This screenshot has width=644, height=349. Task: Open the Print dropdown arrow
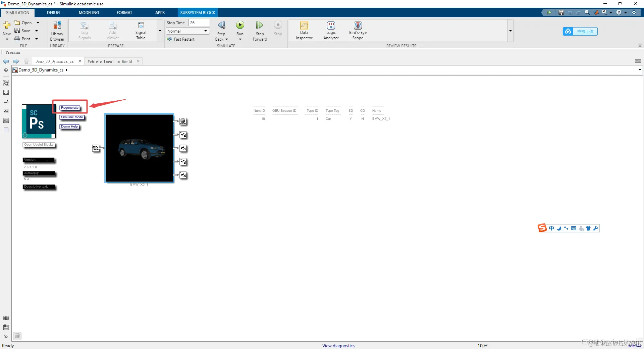click(37, 39)
